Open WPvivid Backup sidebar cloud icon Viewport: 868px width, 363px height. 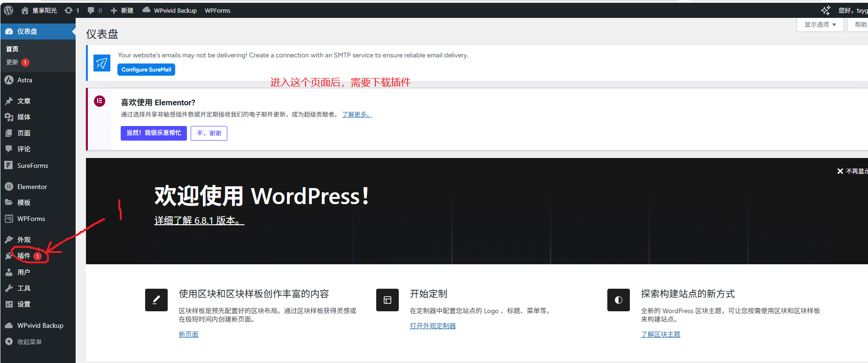click(9, 325)
